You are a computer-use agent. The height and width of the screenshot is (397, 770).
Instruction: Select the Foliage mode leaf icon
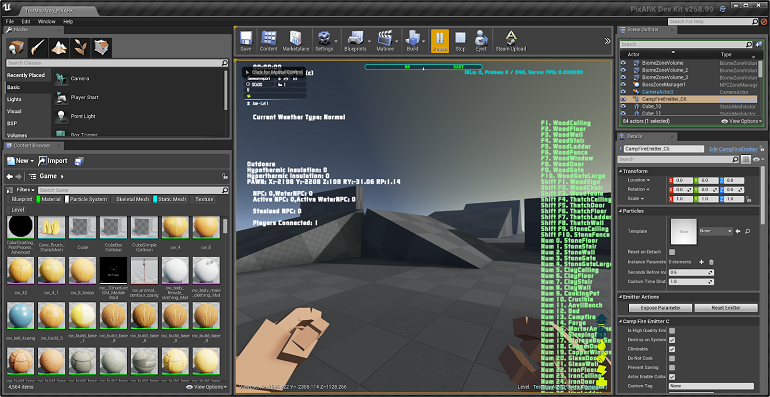pos(80,48)
